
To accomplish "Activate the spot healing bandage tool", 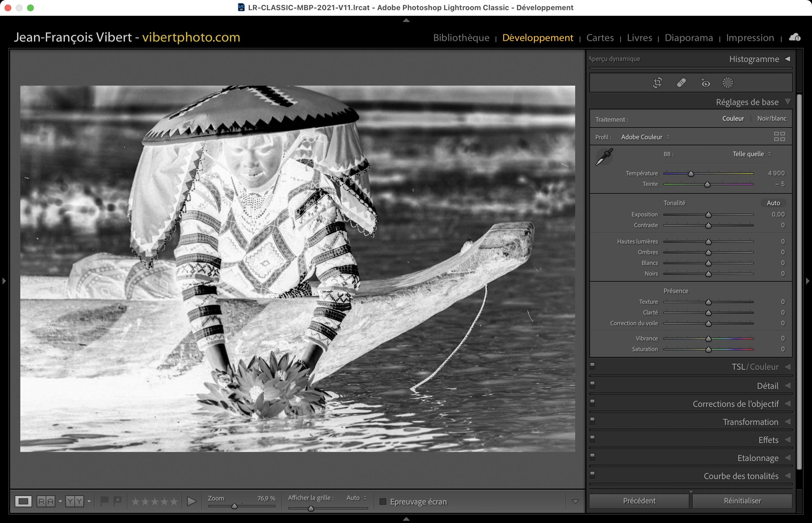I will coord(681,83).
